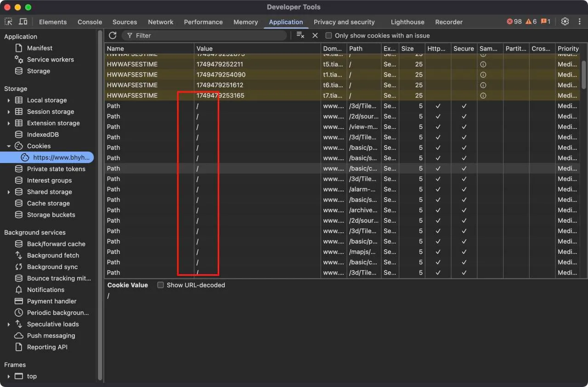Switch to the Elements tab

pos(53,22)
